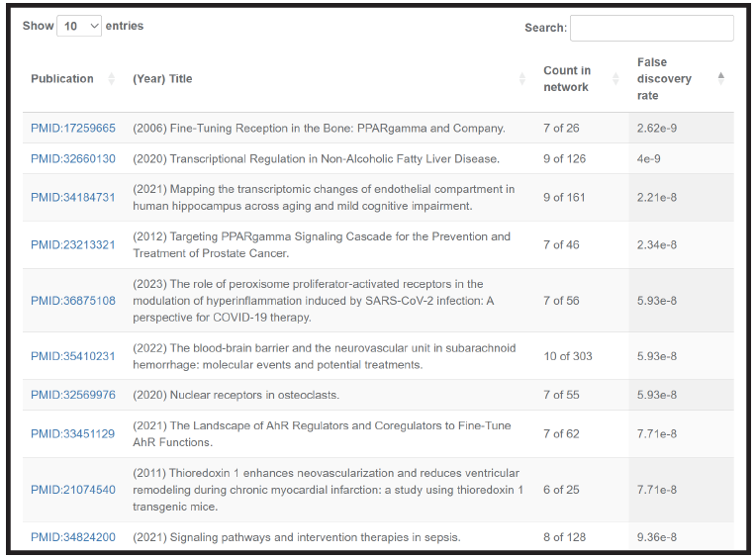Click the Count in network header
756x558 pixels.
tap(567, 78)
